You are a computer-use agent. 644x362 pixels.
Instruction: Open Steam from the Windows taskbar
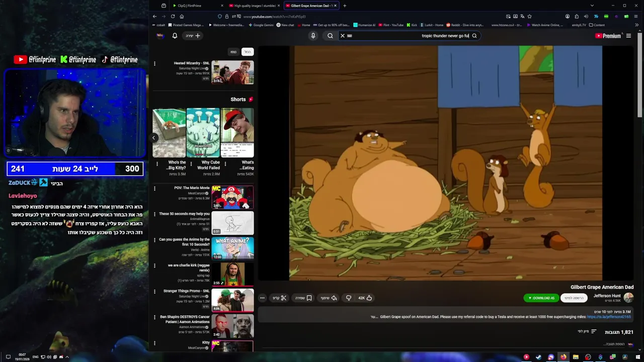pos(538,357)
